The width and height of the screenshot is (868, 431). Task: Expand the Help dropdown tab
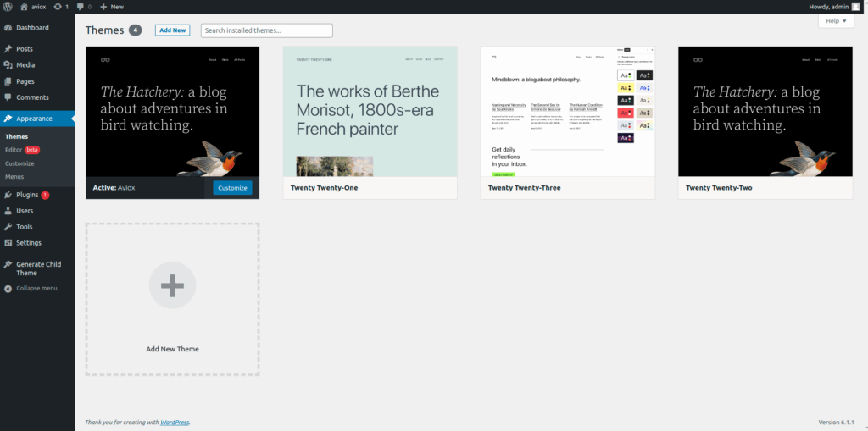836,20
